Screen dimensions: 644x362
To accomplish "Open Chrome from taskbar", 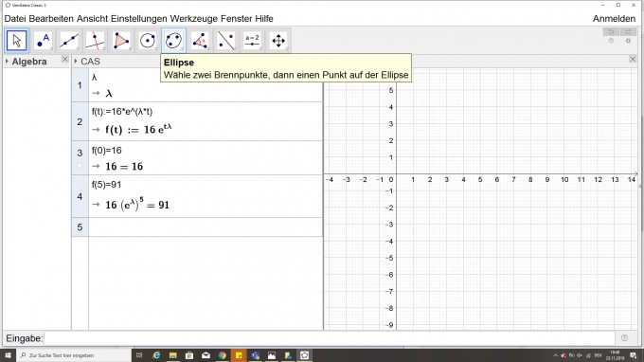I will [223, 355].
